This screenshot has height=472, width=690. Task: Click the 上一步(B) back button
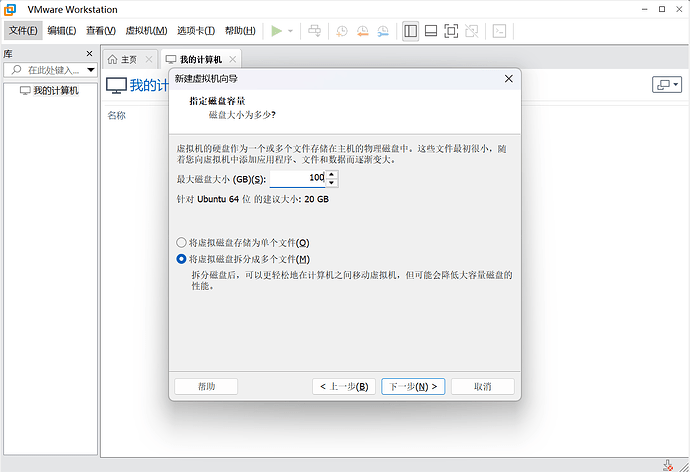pyautogui.click(x=344, y=386)
